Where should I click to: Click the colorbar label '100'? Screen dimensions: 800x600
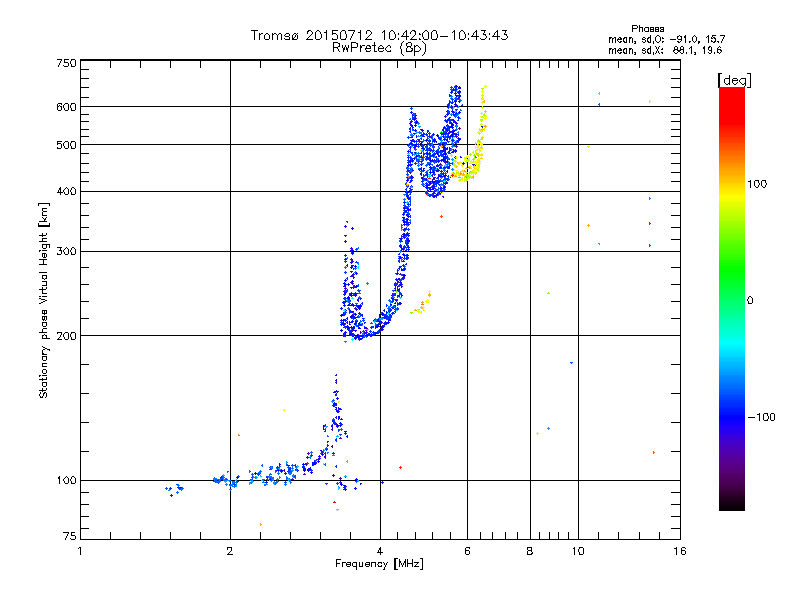pyautogui.click(x=757, y=184)
